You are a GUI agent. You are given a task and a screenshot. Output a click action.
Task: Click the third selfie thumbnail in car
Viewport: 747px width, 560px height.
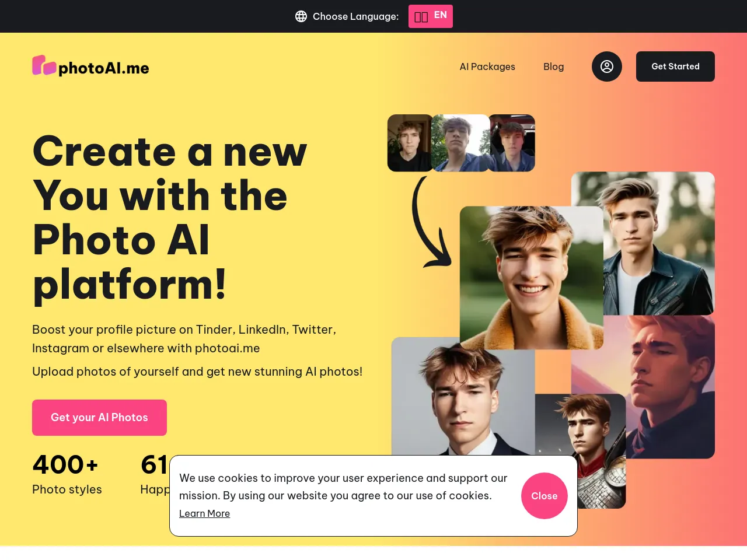click(512, 143)
